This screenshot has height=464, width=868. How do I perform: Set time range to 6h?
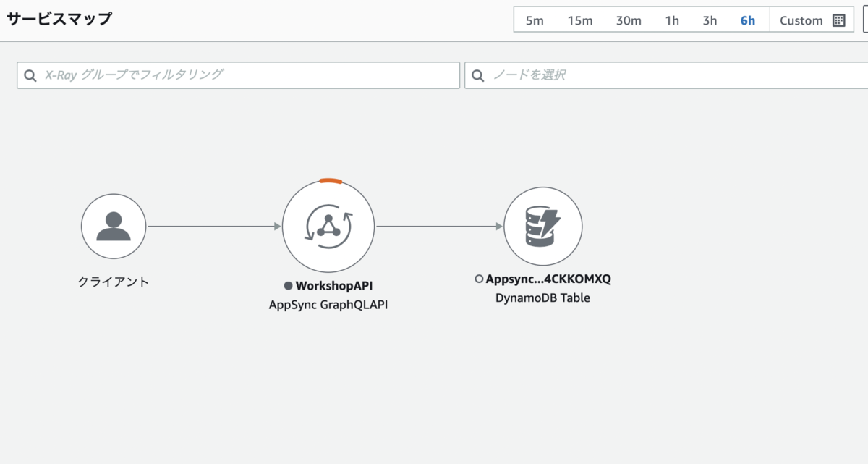coord(748,20)
